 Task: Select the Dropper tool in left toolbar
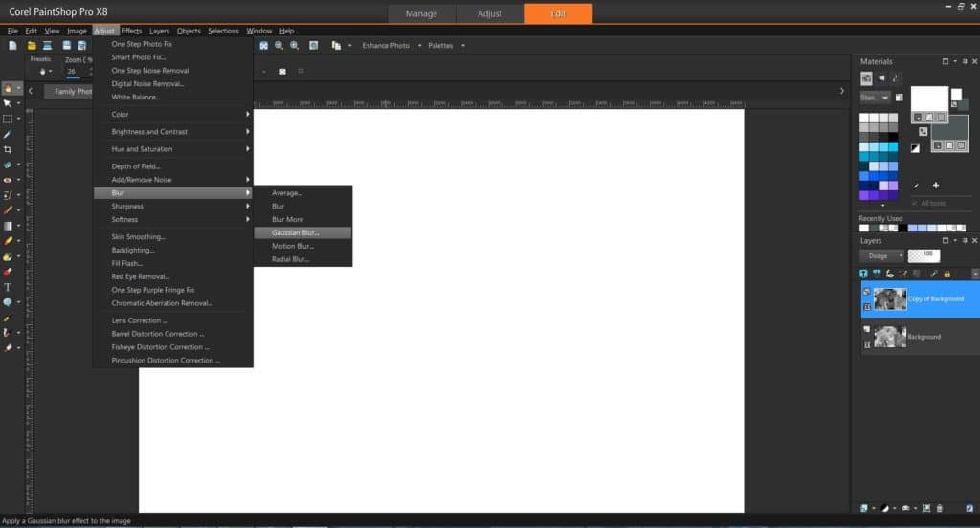tap(8, 135)
